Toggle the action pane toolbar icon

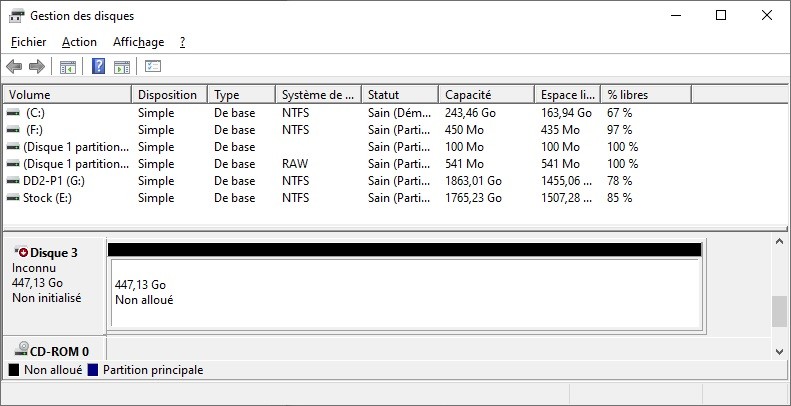pos(121,67)
